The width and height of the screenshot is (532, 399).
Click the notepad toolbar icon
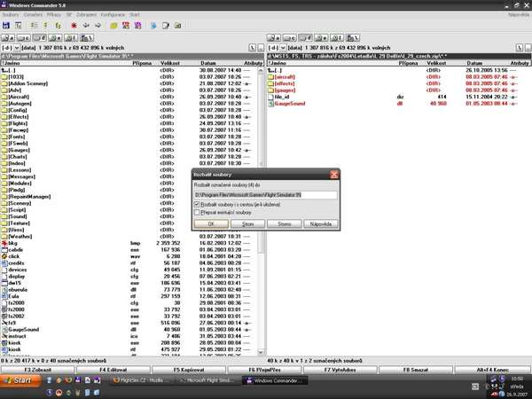tap(166, 26)
